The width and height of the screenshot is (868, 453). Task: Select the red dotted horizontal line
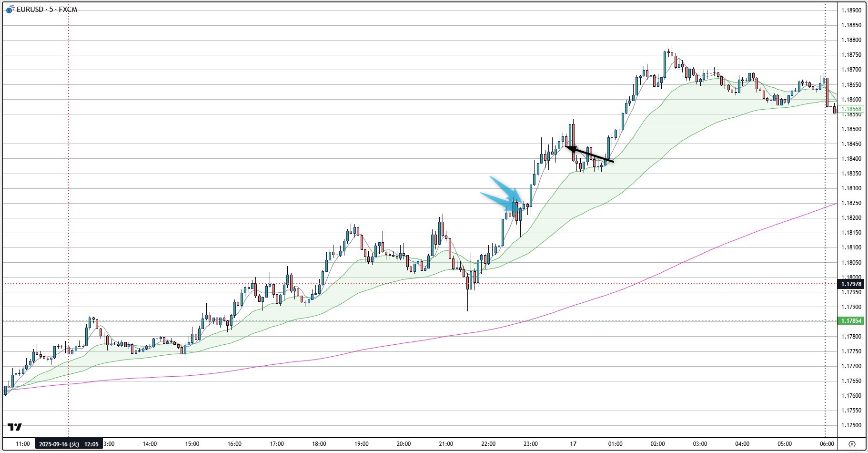(191, 284)
